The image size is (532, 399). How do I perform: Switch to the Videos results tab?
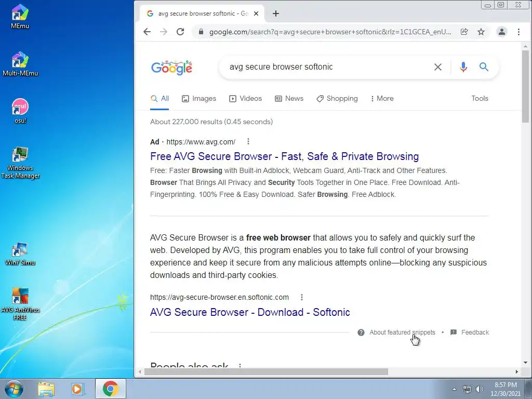point(245,98)
